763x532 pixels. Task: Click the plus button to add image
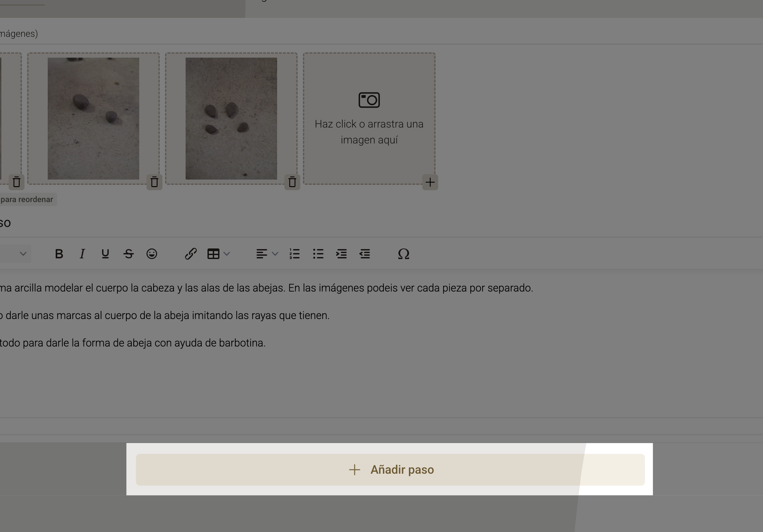coord(430,182)
